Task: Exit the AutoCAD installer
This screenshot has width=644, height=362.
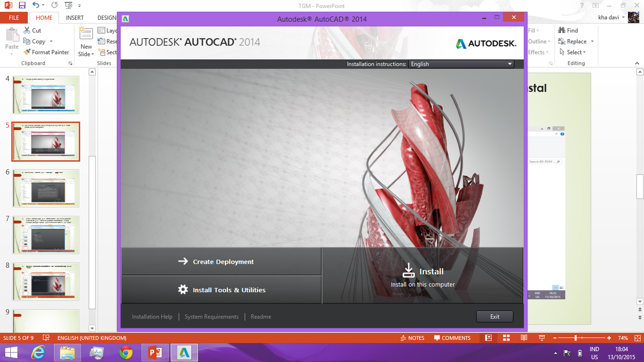Action: [494, 316]
